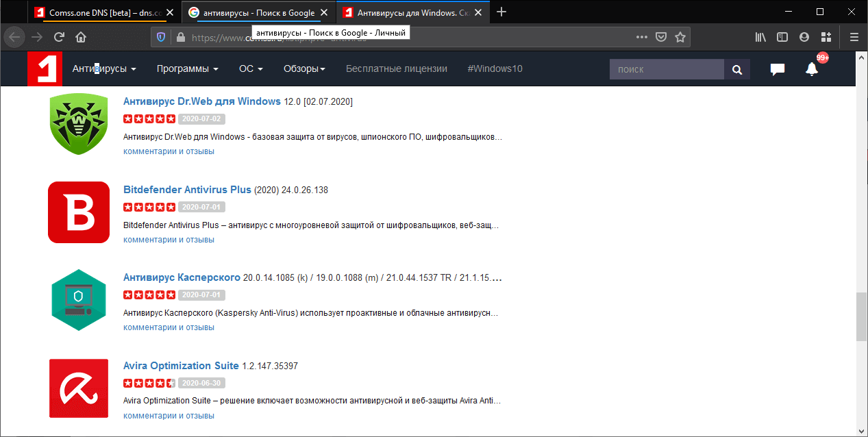Click the Бесплатные лицензии link

(396, 68)
